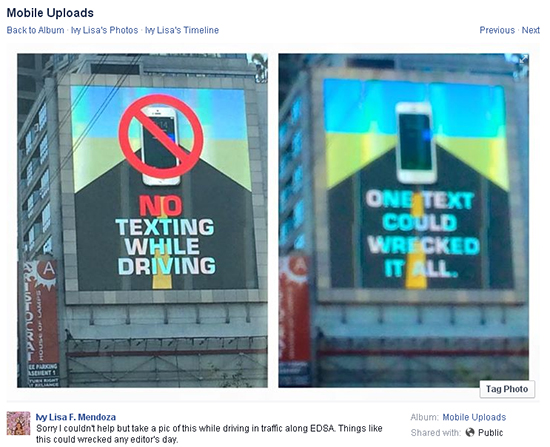Click the red prohibition sign in photo

(161, 135)
